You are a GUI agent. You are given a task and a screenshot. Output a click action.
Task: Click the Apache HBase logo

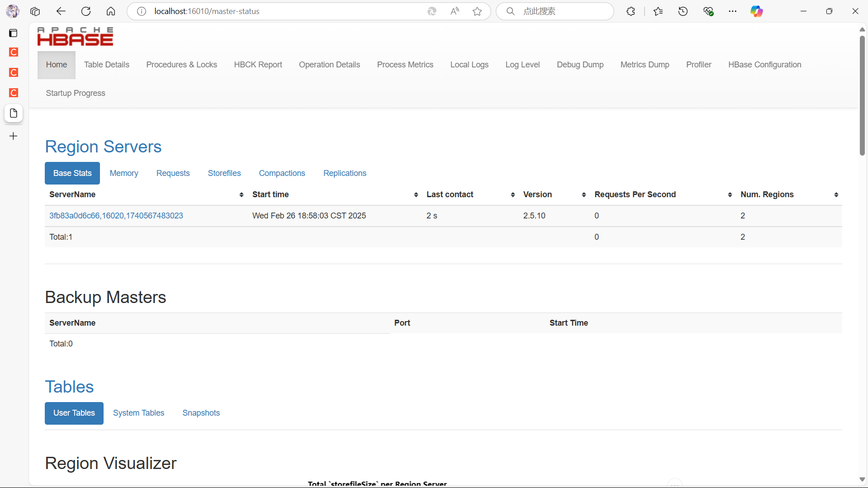pos(75,37)
